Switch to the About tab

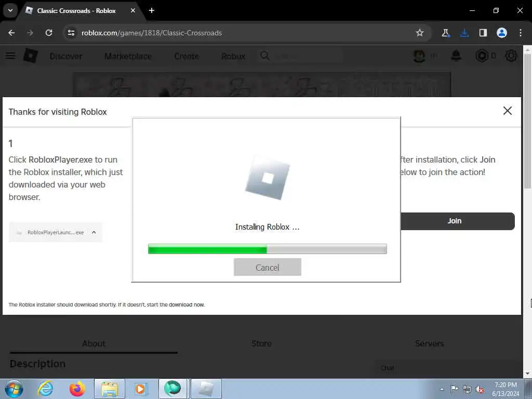click(x=94, y=343)
